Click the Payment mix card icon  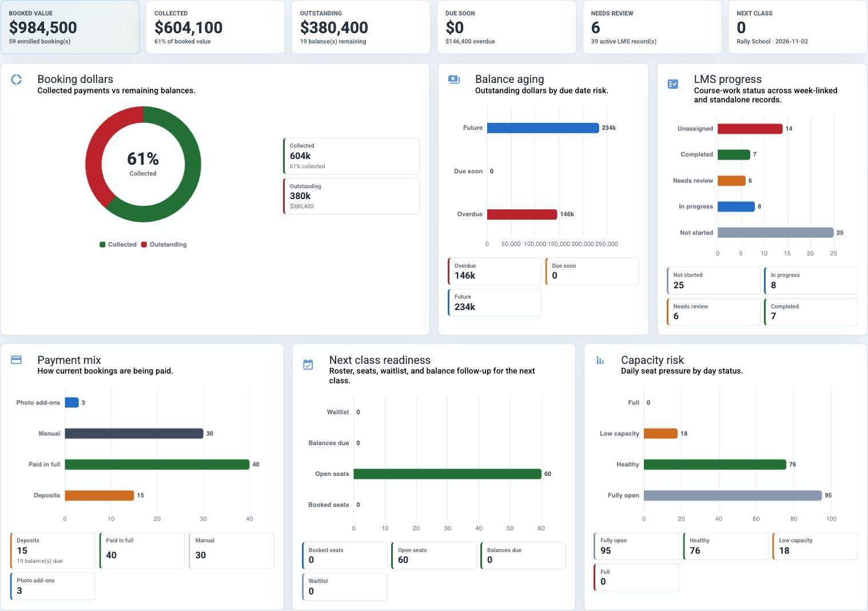[17, 360]
